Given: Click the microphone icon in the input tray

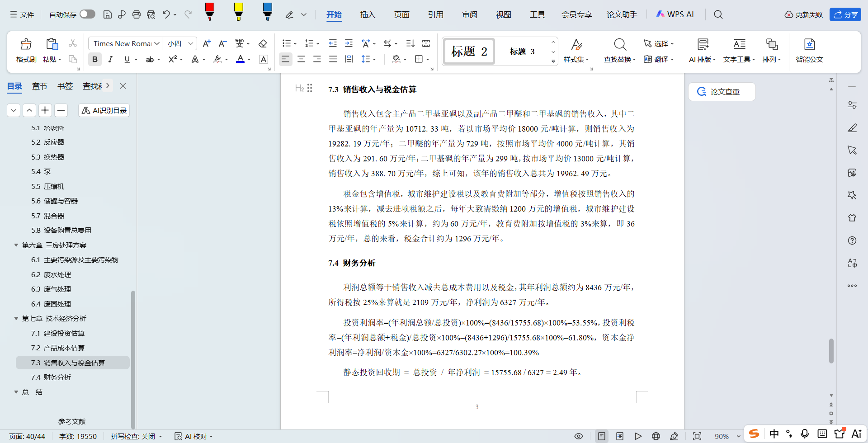Looking at the screenshot, I should coord(805,434).
